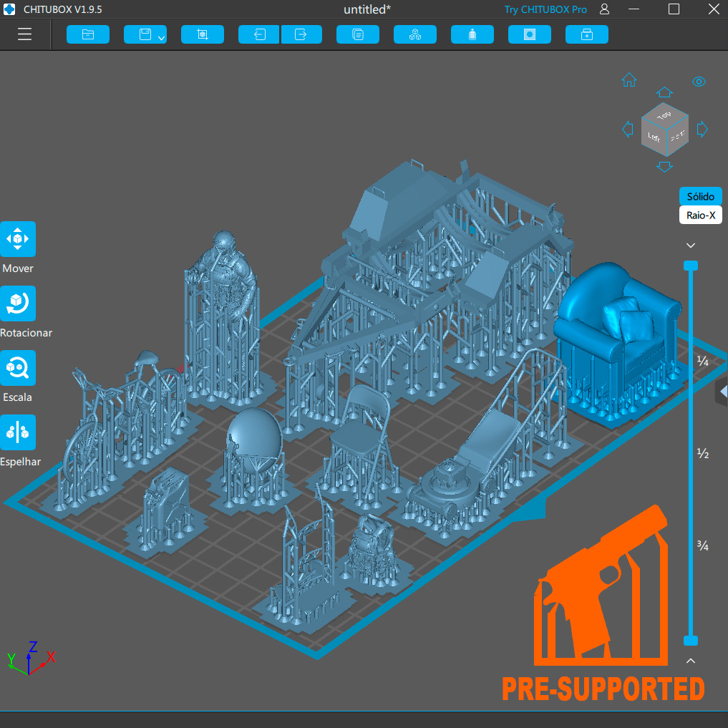Select the jerry can model
The height and width of the screenshot is (728, 728).
167,501
